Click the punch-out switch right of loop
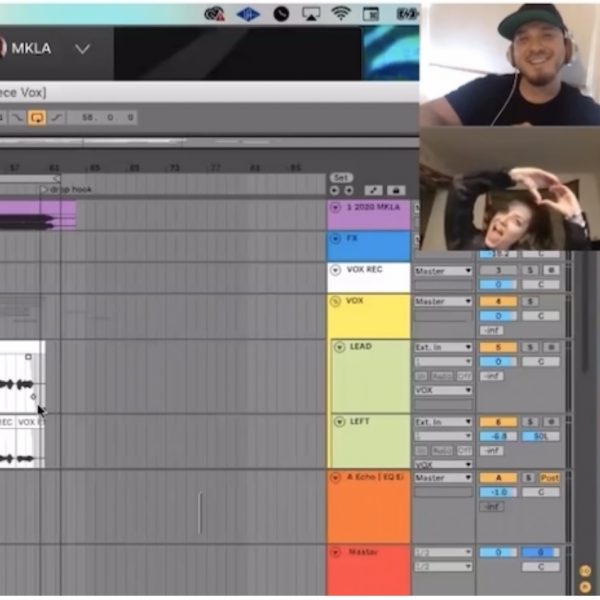 [57, 117]
